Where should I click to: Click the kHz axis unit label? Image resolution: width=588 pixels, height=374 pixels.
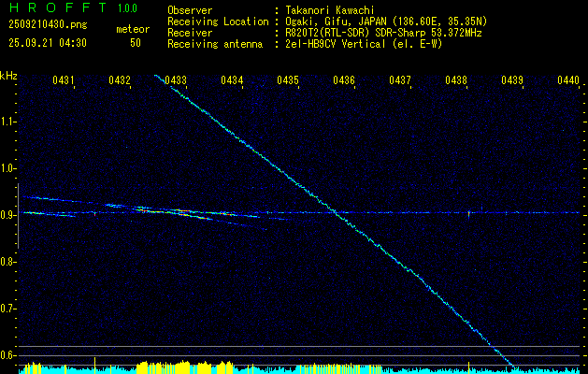point(8,76)
